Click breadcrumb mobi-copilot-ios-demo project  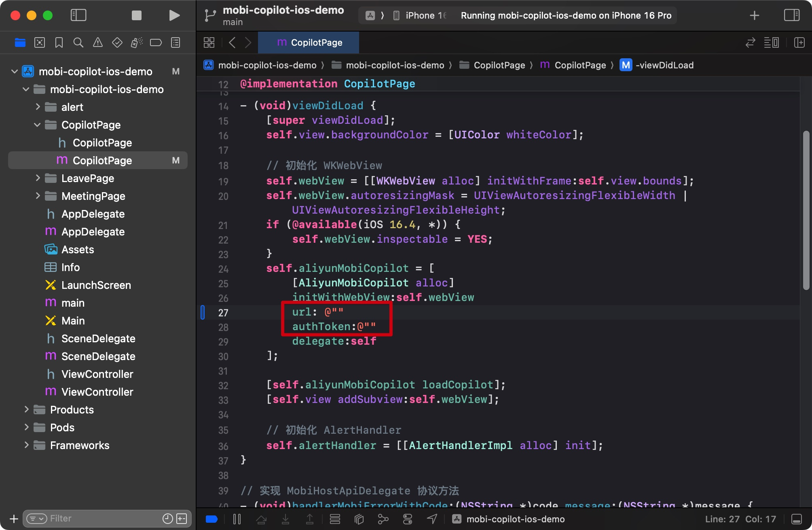tap(260, 65)
